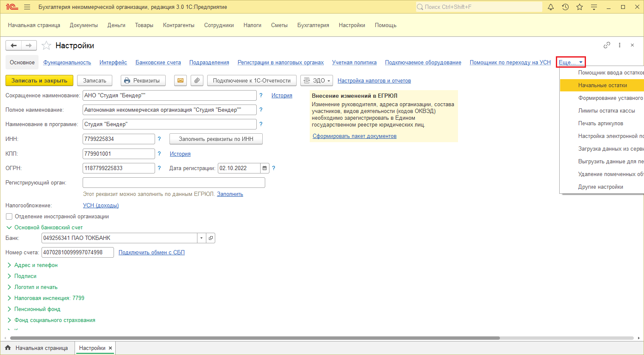Click Подключить обмен с СБП link
Screen dimensions: 644x355
(152, 252)
